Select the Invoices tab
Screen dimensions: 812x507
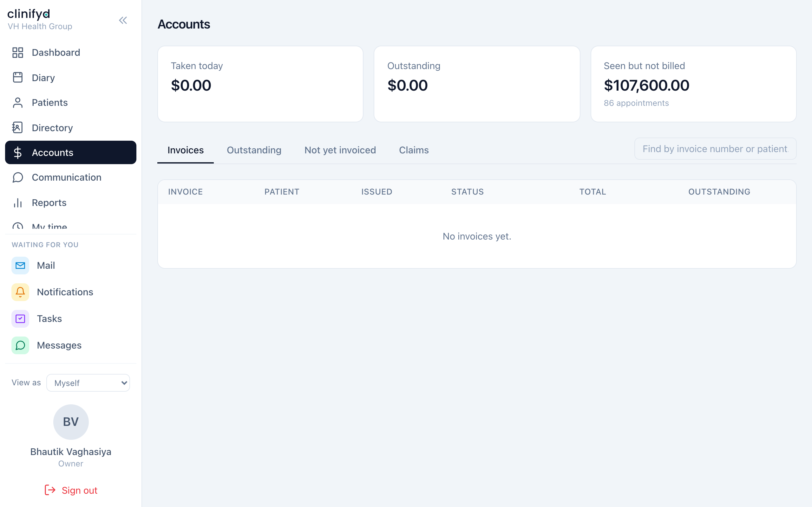click(186, 150)
